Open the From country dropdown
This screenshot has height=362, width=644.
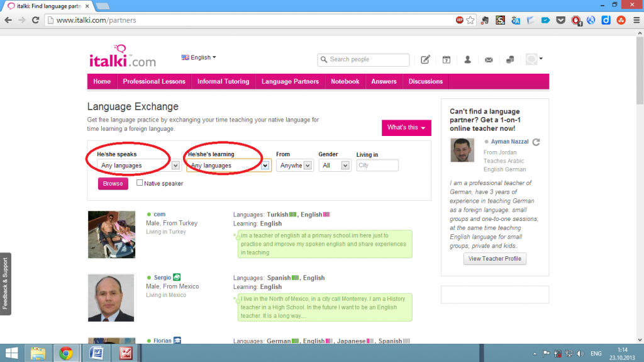click(294, 166)
